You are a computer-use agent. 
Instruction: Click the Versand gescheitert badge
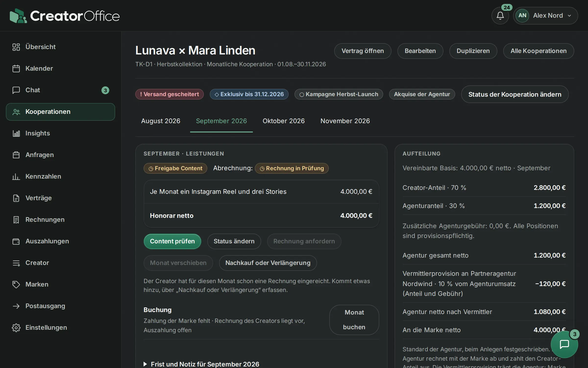point(170,94)
